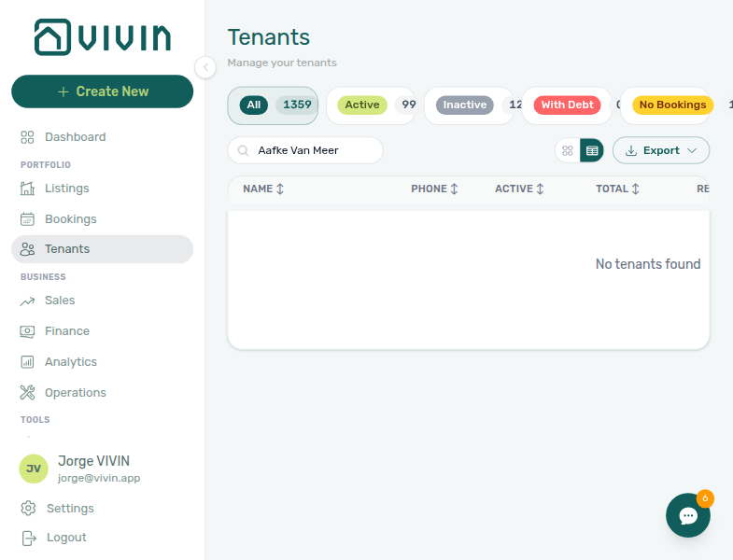Viewport: 733px width, 560px height.
Task: Click the PORTFOLIO section label
Action: pos(46,165)
